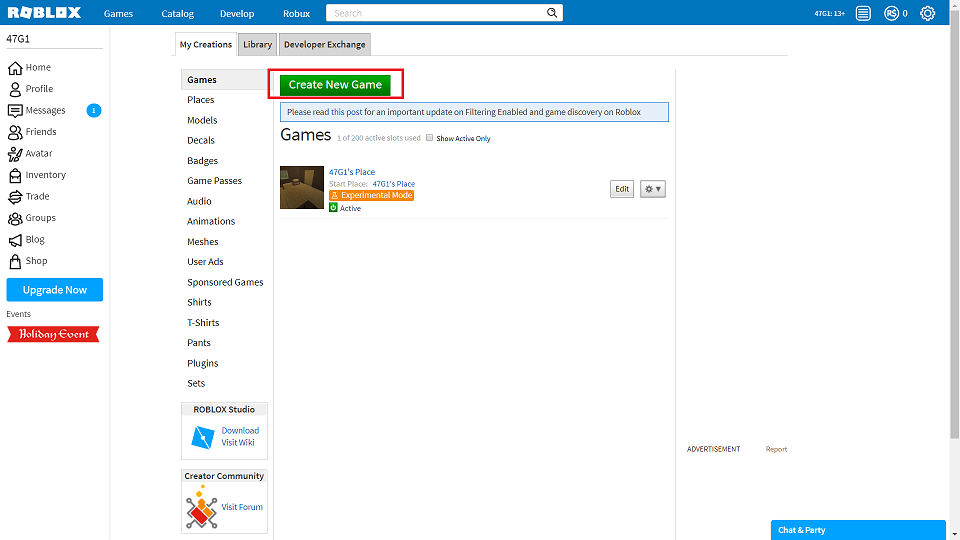Open the notifications feed icon in header
Image resolution: width=960 pixels, height=540 pixels.
(x=863, y=13)
